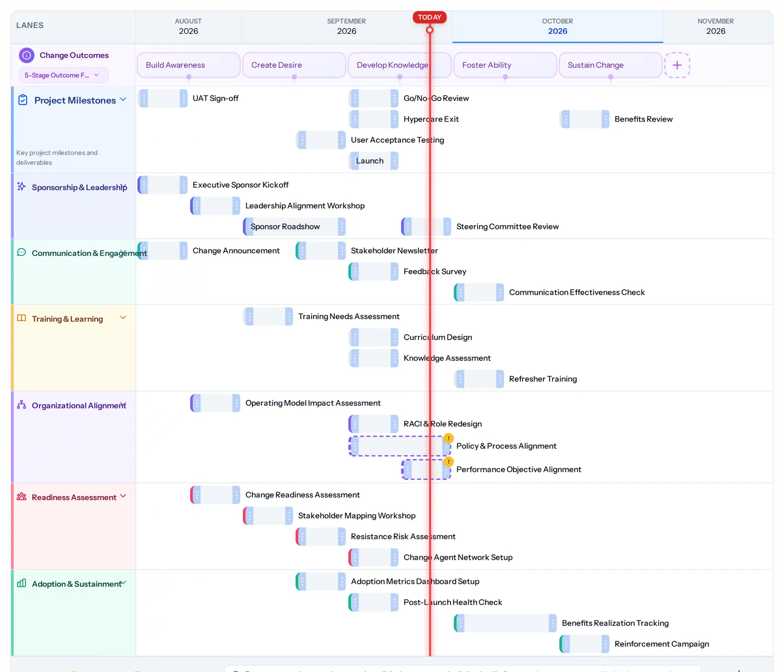The height and width of the screenshot is (672, 784).
Task: Click the Stakeholder Mapping Workshop label
Action: [x=357, y=516]
